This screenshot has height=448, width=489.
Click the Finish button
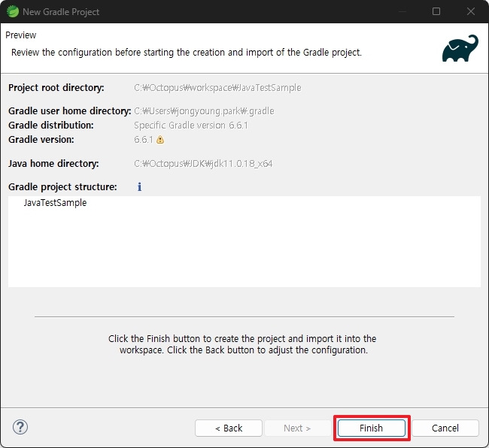(371, 428)
